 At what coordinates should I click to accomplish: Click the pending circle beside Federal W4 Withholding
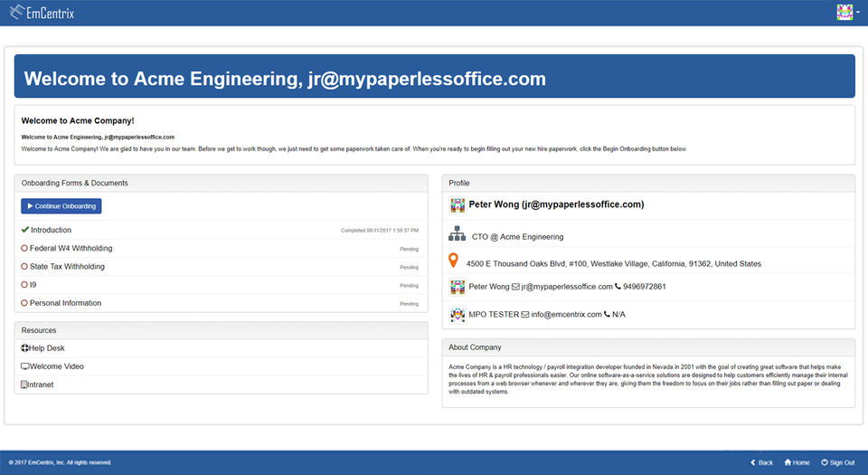tap(24, 248)
